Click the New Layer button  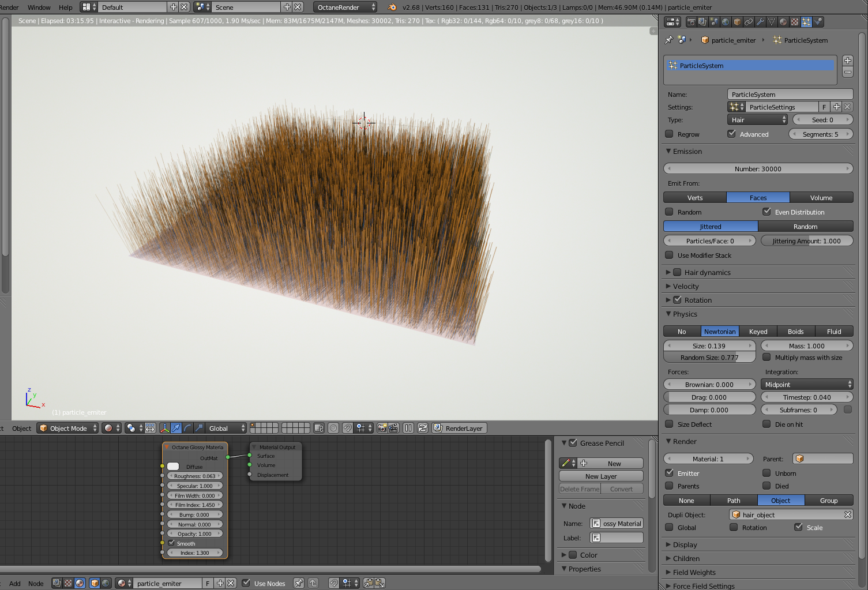[x=601, y=476]
